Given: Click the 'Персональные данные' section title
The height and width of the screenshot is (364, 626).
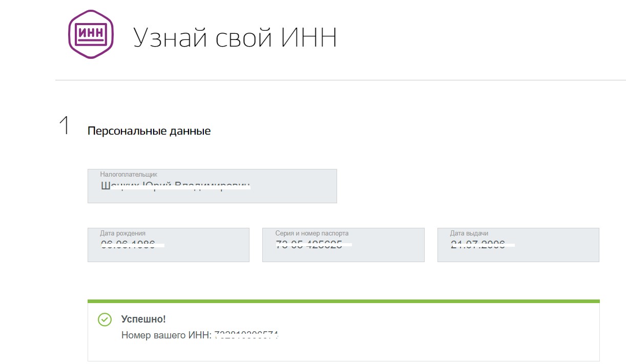Looking at the screenshot, I should (x=149, y=131).
